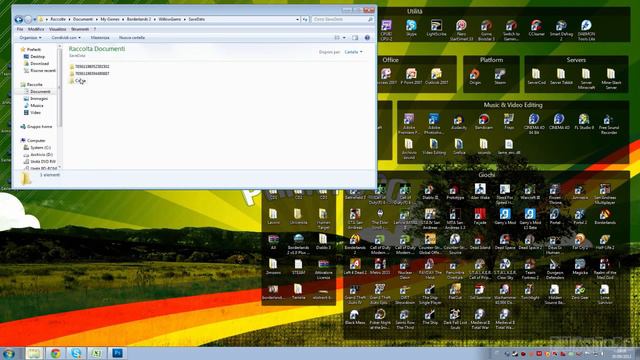Click the Dead Island game icon
This screenshot has width=640, height=360.
click(480, 242)
